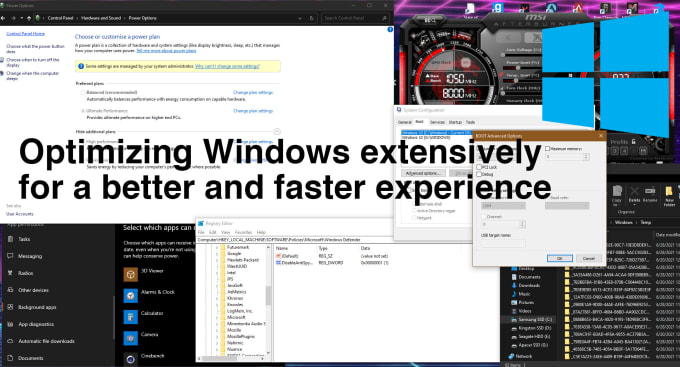The height and width of the screenshot is (367, 680).
Task: Open Messaging in Settings sidebar
Action: (25, 256)
